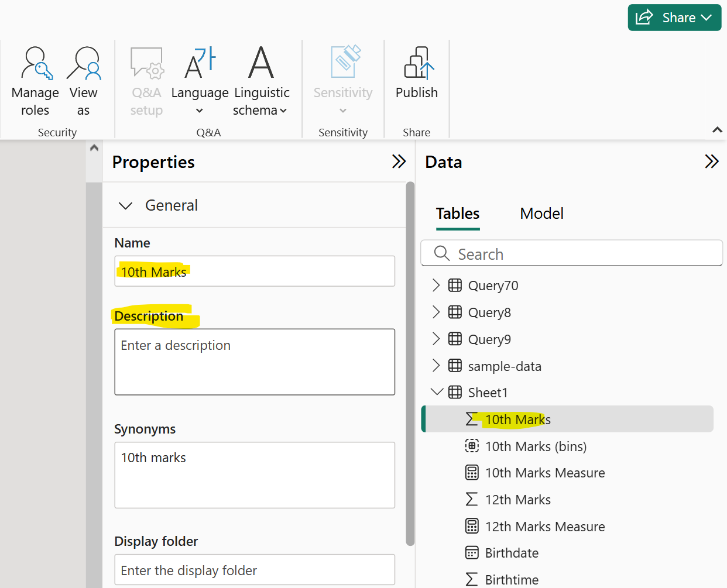Click the 10th Marks Measure calculator icon

pyautogui.click(x=472, y=473)
